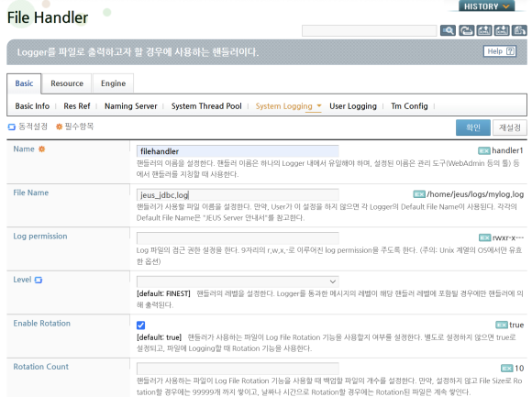The height and width of the screenshot is (397, 532).
Task: Switch to the Resource tab
Action: (x=67, y=83)
